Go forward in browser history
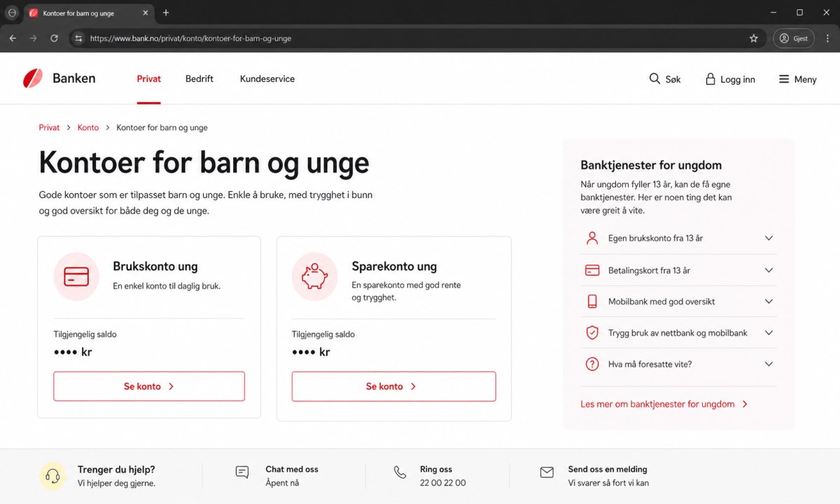 pos(33,38)
